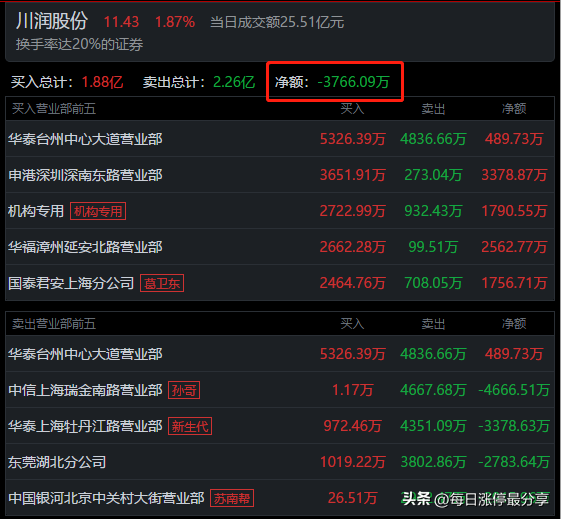The width and height of the screenshot is (562, 519).
Task: Click 买入 column header in buy table
Action: point(352,109)
